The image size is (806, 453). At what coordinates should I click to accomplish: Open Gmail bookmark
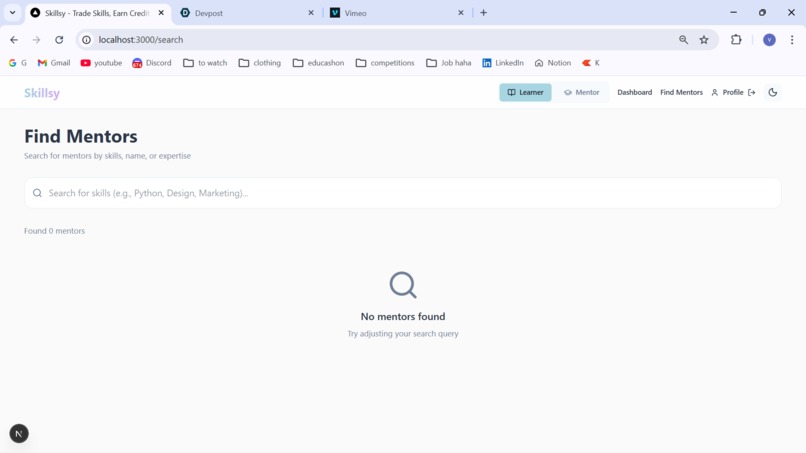point(53,63)
